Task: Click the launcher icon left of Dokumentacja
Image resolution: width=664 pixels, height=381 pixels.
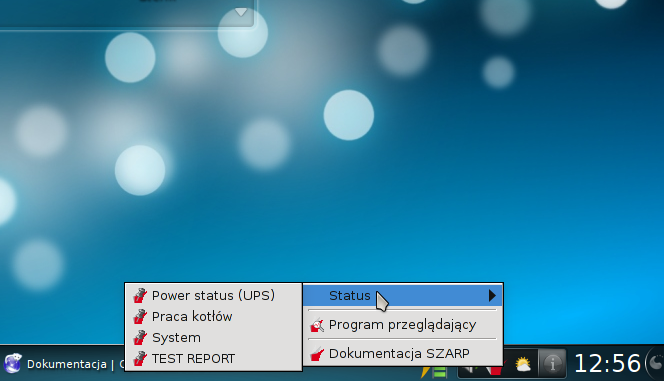Action: click(13, 364)
